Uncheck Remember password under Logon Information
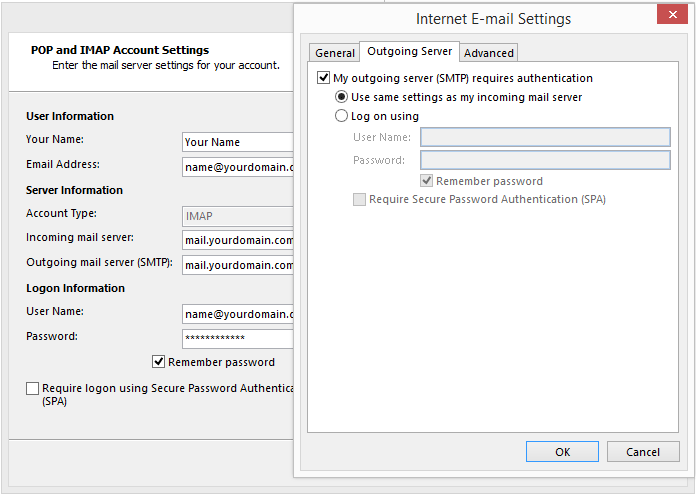 (159, 362)
